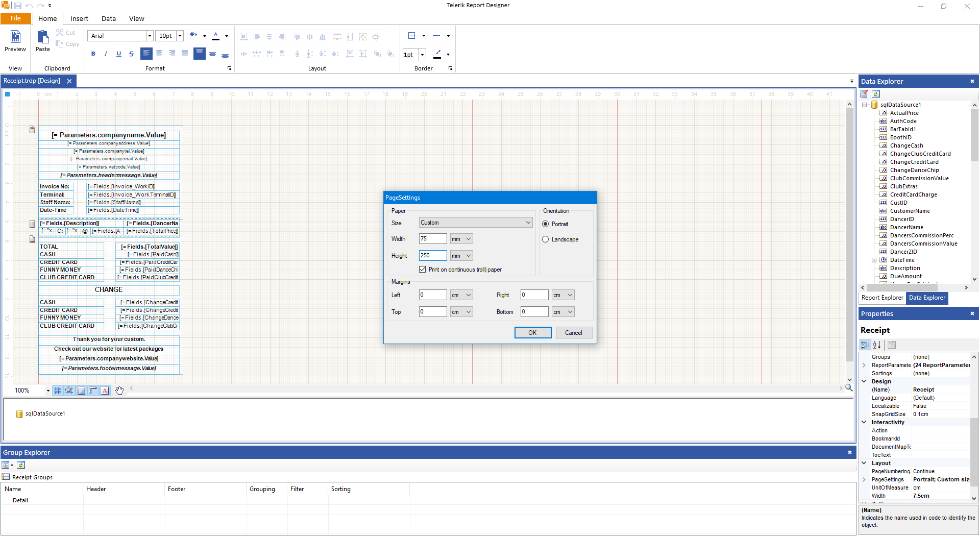The height and width of the screenshot is (536, 980).
Task: Open the Insert ribbon tab
Action: (x=79, y=18)
